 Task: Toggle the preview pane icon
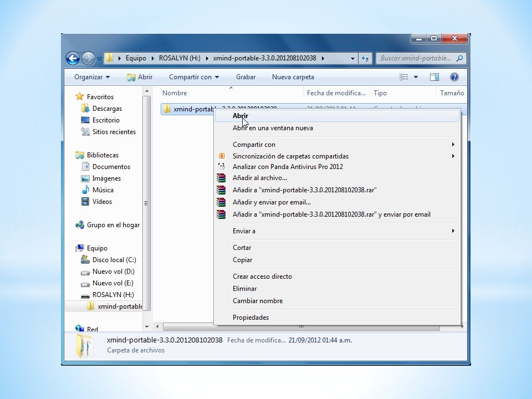(x=434, y=77)
